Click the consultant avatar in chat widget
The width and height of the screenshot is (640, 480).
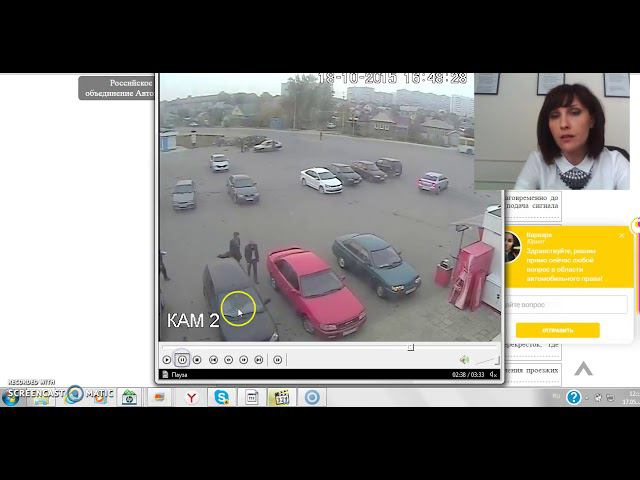pyautogui.click(x=513, y=247)
